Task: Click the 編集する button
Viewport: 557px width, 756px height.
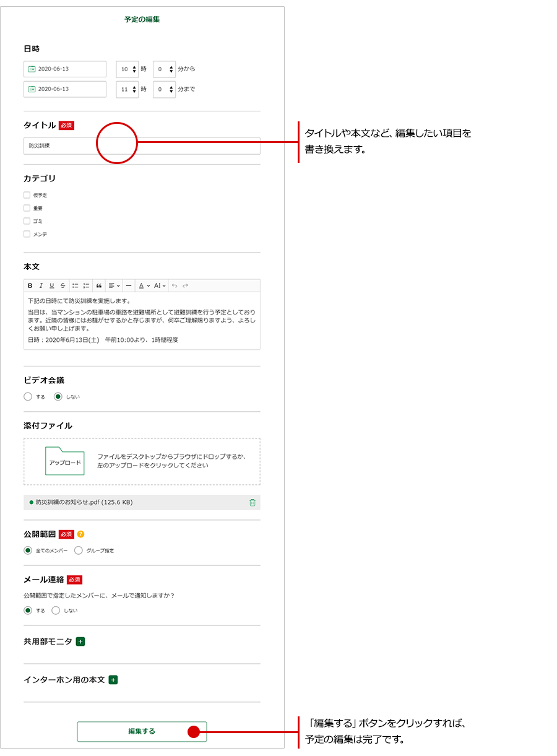Action: click(142, 731)
